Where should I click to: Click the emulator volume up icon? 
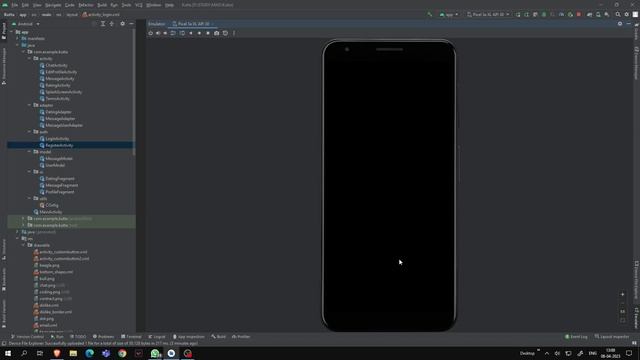click(x=158, y=33)
